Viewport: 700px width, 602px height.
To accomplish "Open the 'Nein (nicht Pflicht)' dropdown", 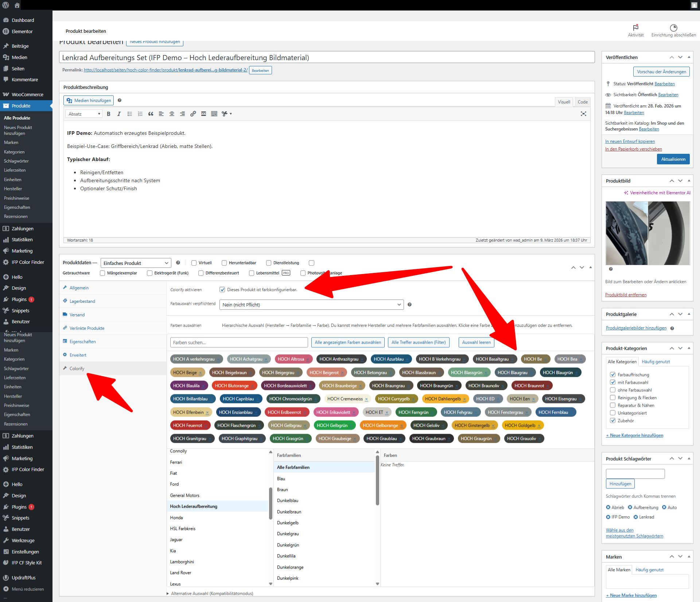I will (311, 305).
